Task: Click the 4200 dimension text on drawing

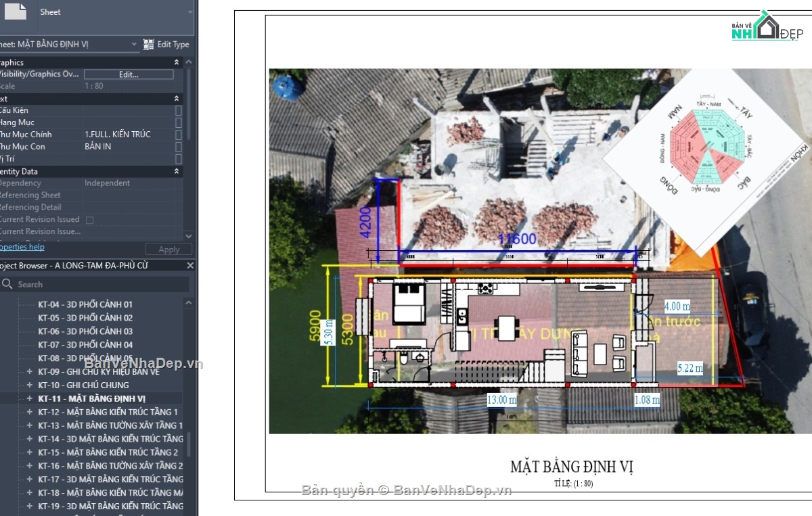Action: 364,221
